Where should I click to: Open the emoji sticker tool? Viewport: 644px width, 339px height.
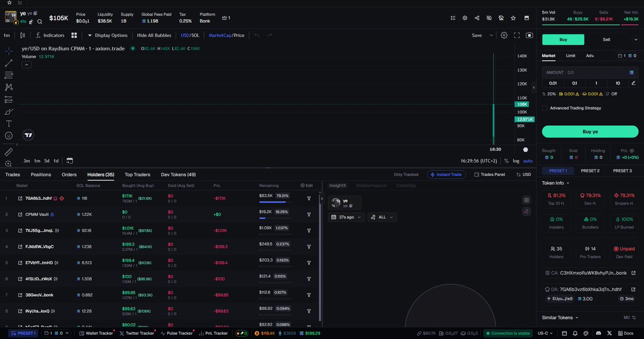tap(9, 135)
